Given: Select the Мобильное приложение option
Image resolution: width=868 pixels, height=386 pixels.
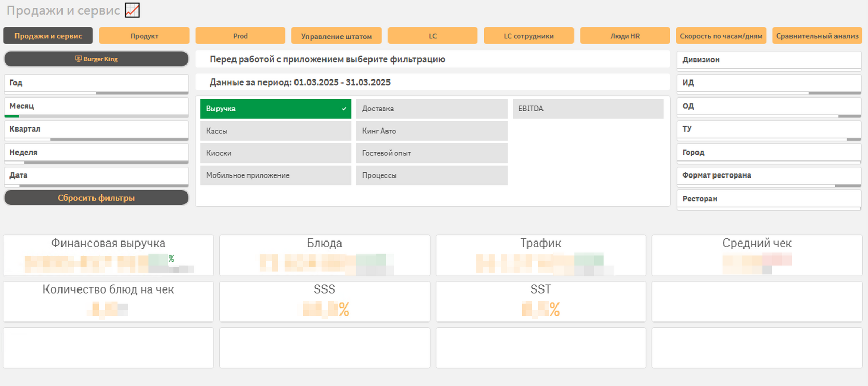Looking at the screenshot, I should click(x=276, y=175).
